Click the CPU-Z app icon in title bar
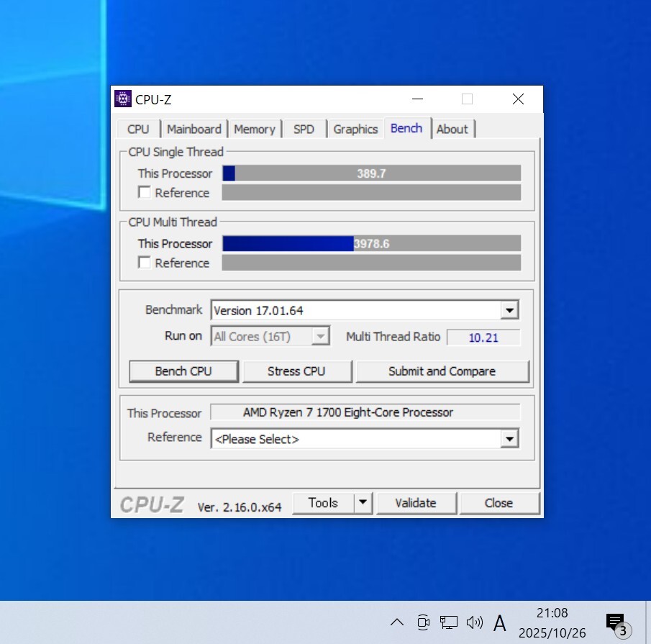 (123, 99)
